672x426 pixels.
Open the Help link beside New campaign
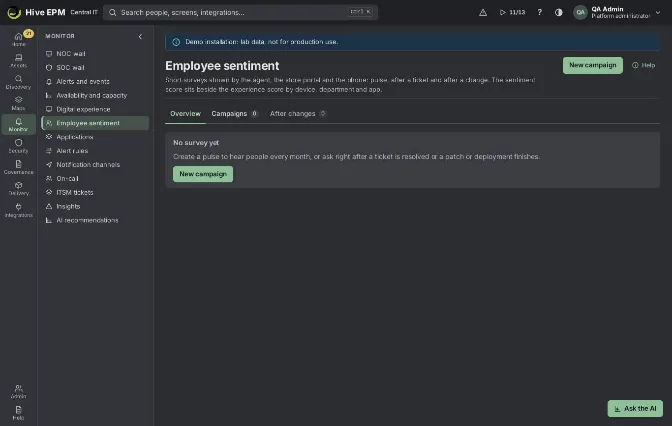point(643,65)
